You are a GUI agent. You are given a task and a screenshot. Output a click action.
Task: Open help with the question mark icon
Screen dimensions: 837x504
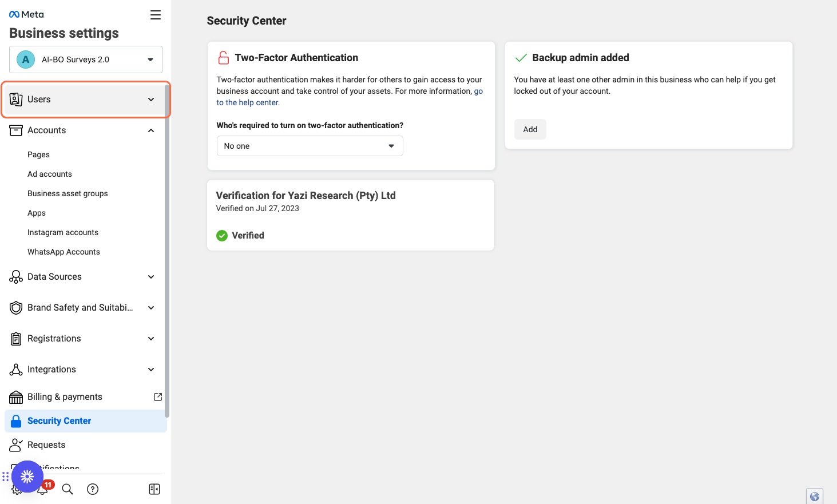(x=93, y=489)
